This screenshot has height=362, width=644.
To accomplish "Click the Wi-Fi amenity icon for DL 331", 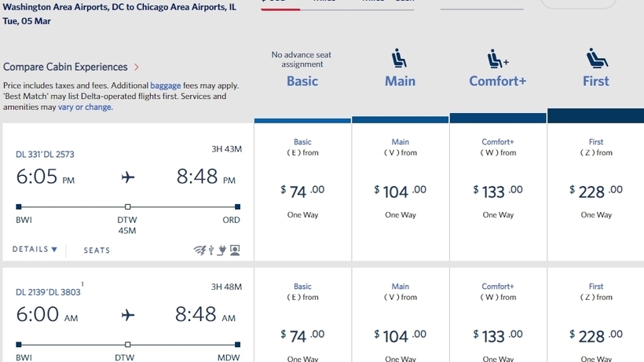I will click(x=199, y=250).
